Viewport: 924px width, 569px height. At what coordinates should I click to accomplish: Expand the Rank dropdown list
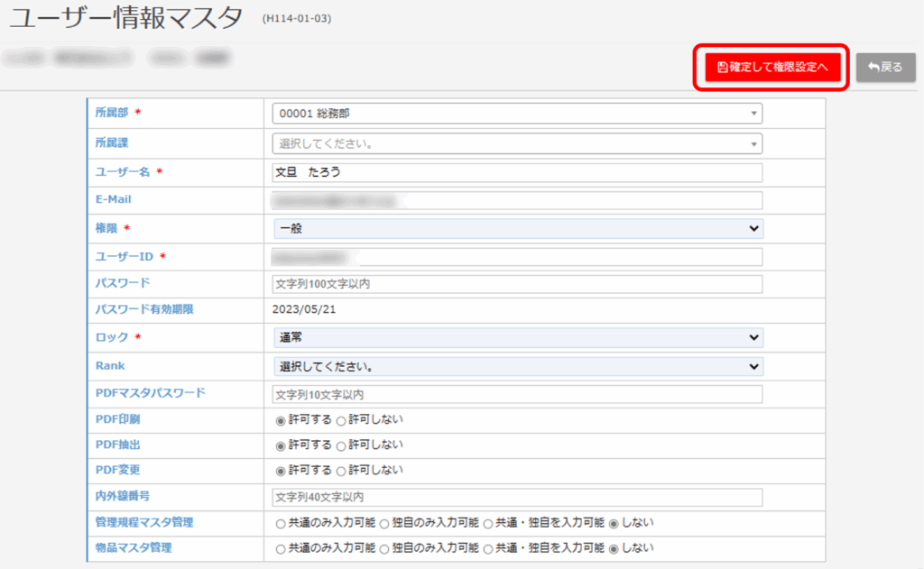coord(518,367)
